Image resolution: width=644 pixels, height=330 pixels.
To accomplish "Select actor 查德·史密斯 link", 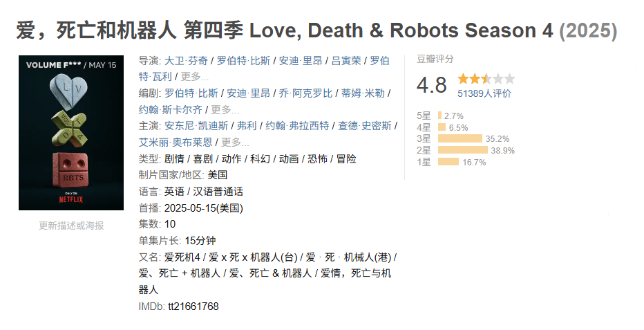I will pos(365,126).
